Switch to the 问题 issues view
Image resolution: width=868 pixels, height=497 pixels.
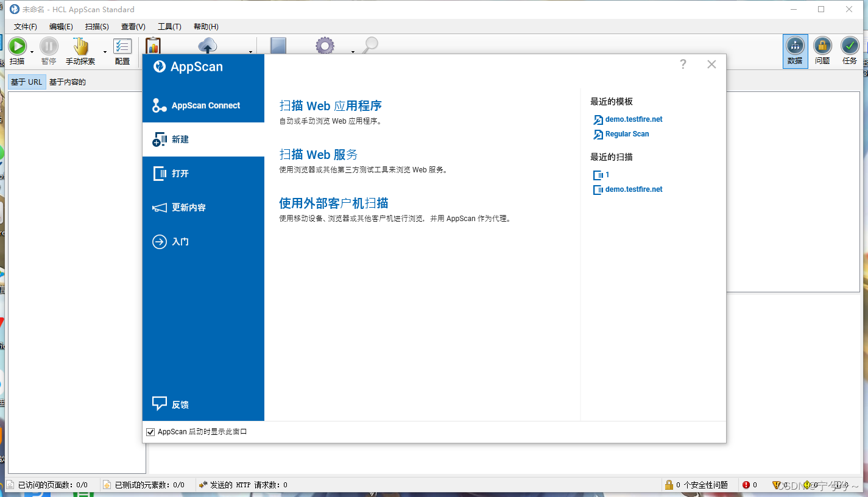[x=822, y=51]
